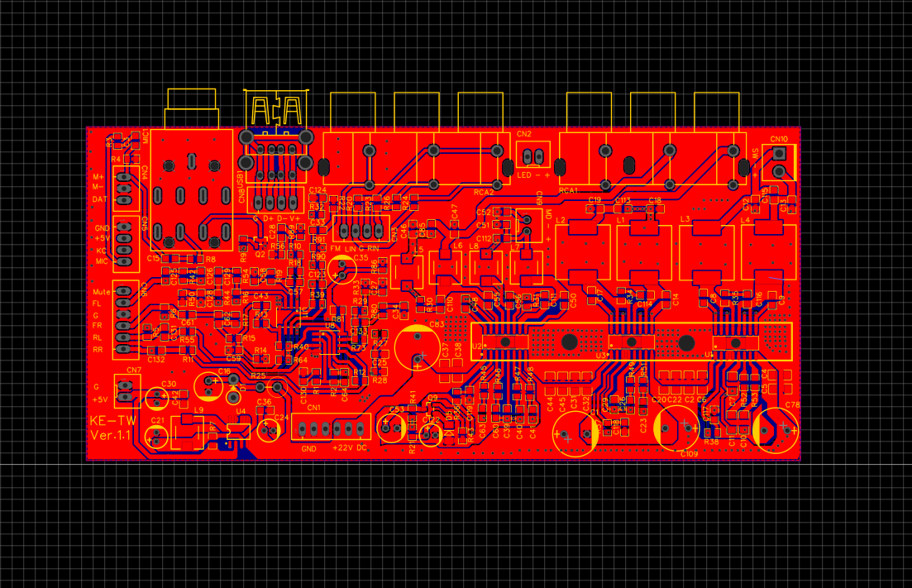This screenshot has width=912, height=588.
Task: Click the Mute pin on connector CN6
Action: pyautogui.click(x=125, y=291)
